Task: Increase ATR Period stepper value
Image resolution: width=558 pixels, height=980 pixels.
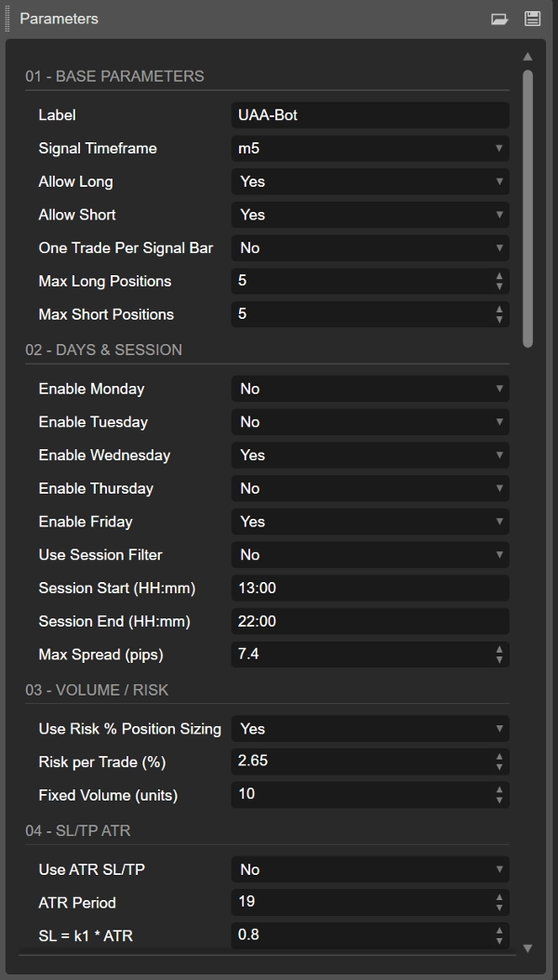Action: pos(499,897)
